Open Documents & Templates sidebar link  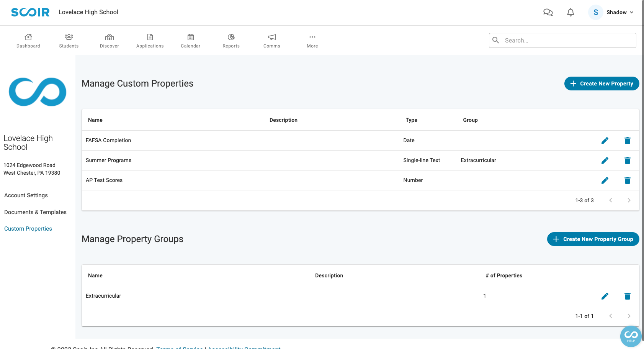tap(35, 212)
